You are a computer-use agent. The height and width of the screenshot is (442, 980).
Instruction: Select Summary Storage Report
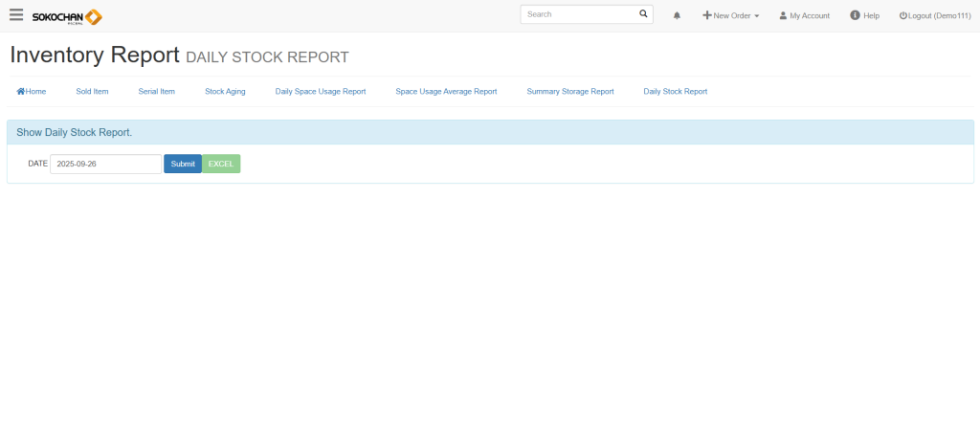click(570, 92)
